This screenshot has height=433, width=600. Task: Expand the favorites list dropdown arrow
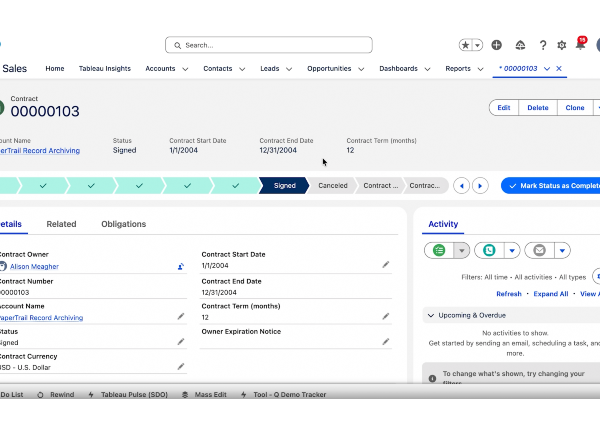tap(477, 45)
